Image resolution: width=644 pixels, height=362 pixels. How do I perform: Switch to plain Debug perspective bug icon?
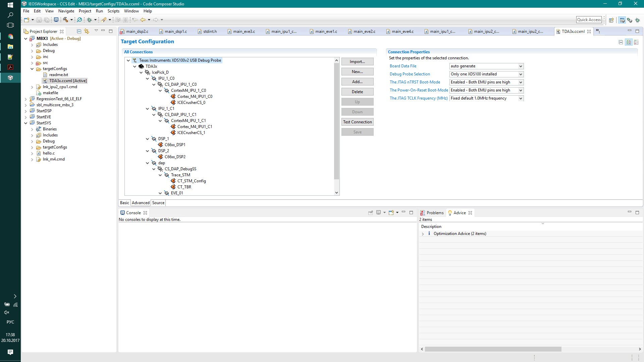638,20
